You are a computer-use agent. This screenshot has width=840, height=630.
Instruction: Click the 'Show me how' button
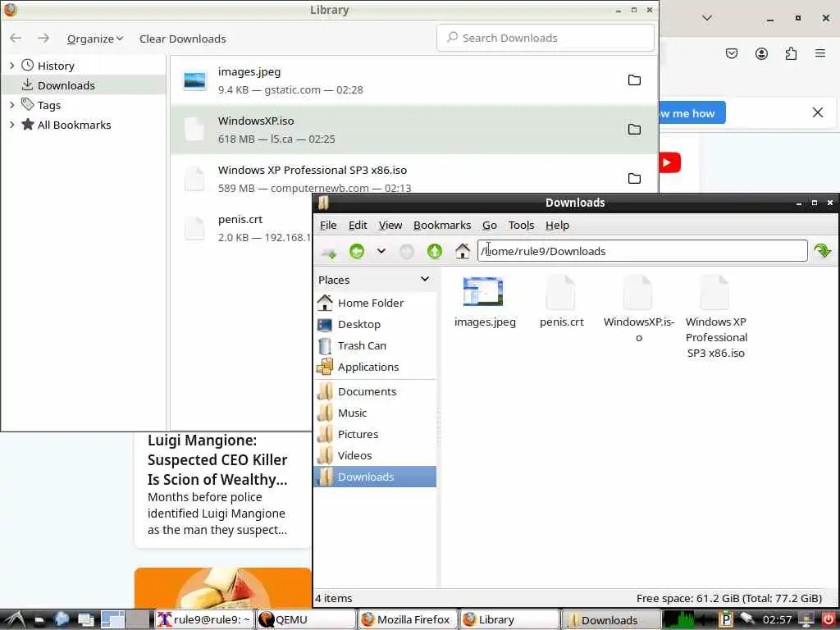pyautogui.click(x=692, y=113)
